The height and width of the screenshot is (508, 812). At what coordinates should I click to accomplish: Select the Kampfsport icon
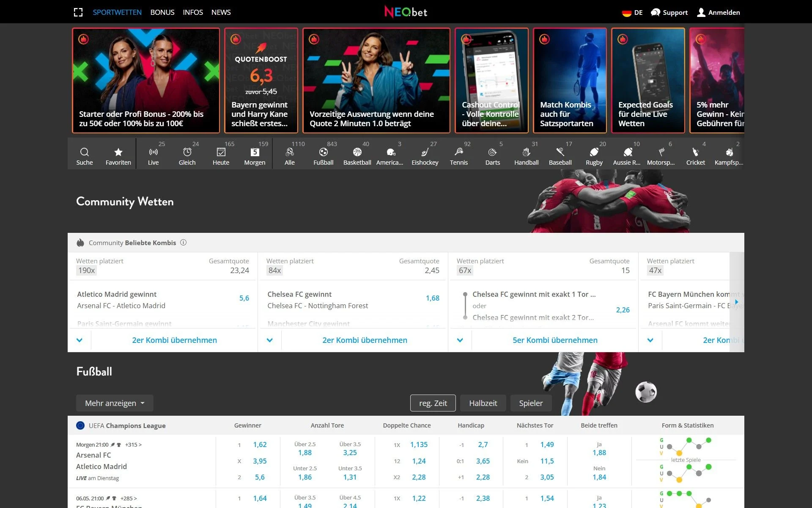click(x=730, y=152)
